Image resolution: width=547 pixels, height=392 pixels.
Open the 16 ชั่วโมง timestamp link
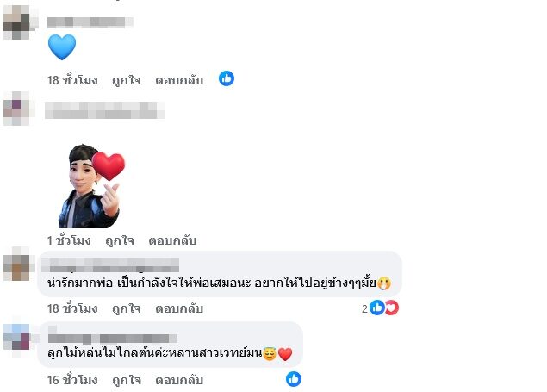[x=72, y=380]
